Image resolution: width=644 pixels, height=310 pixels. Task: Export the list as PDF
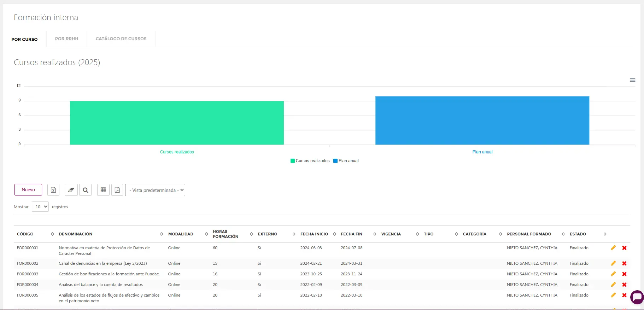point(117,190)
